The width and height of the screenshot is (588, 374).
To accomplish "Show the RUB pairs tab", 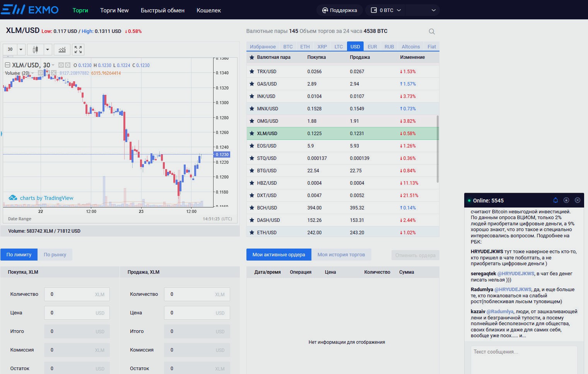I will 389,46.
